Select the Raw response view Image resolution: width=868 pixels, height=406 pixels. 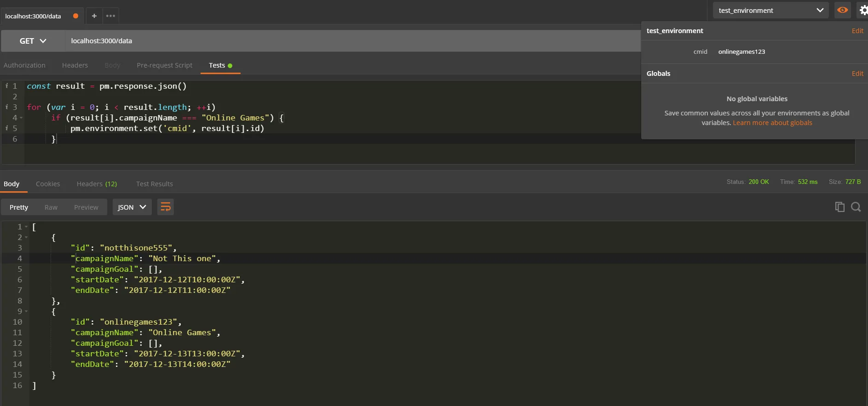[x=51, y=207]
